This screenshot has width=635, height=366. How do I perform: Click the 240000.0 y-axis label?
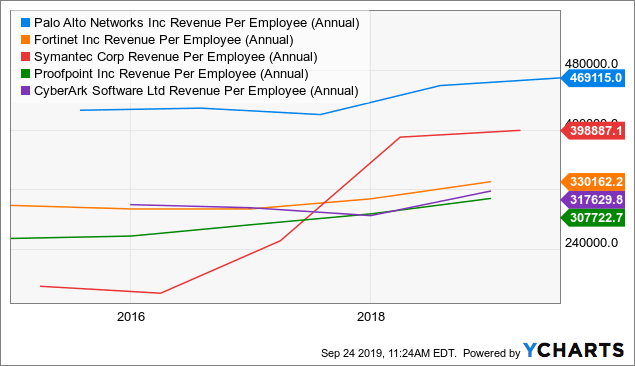pyautogui.click(x=591, y=243)
